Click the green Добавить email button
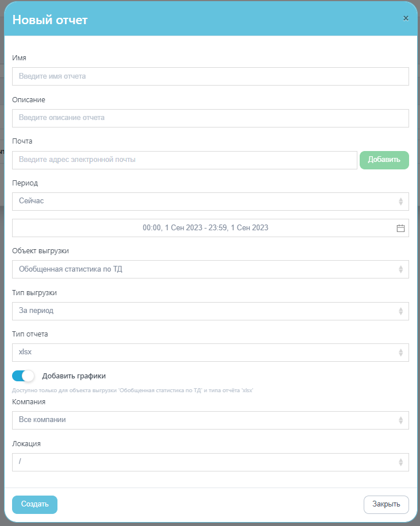The image size is (420, 526). tap(384, 160)
